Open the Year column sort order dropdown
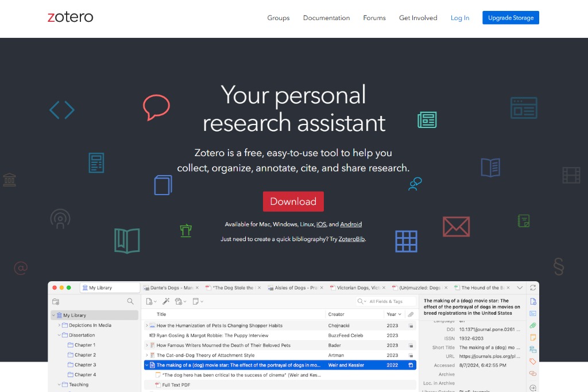This screenshot has width=588, height=392. coord(400,314)
